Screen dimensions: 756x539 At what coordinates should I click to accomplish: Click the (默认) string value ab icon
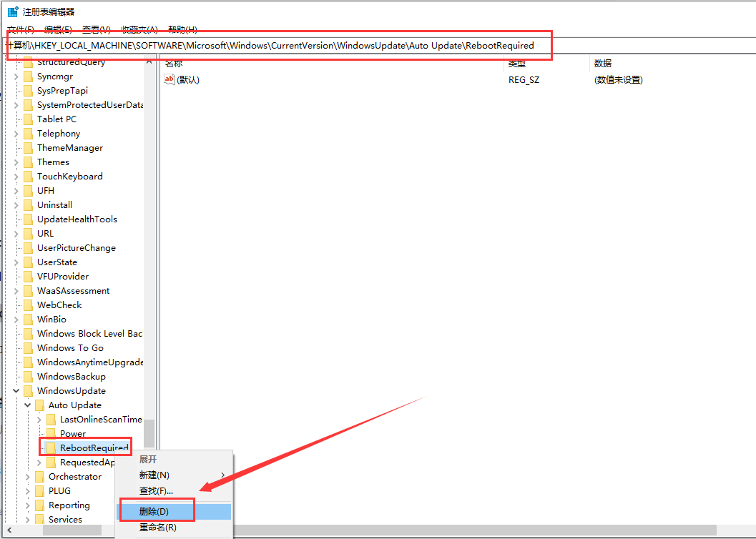170,79
